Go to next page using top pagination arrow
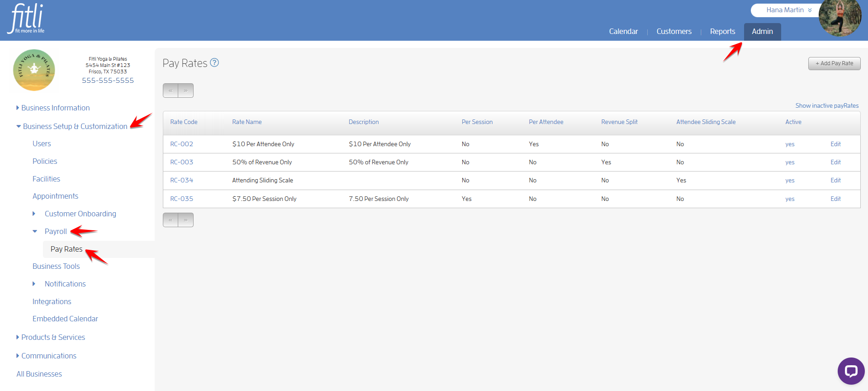 pos(186,91)
